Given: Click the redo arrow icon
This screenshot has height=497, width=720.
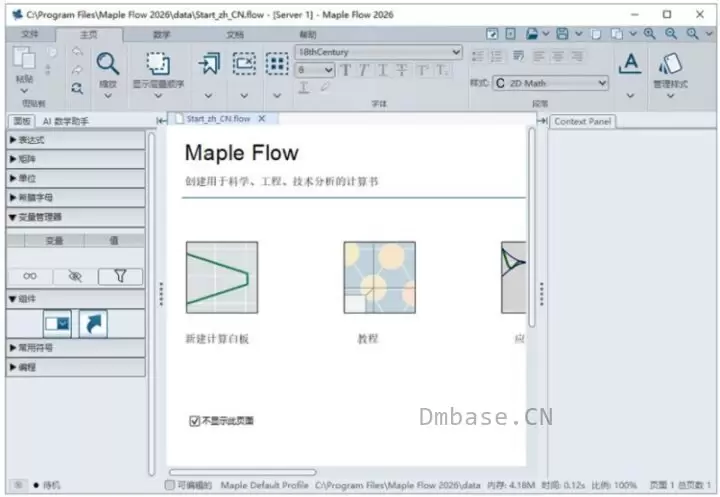Looking at the screenshot, I should pyautogui.click(x=77, y=70).
